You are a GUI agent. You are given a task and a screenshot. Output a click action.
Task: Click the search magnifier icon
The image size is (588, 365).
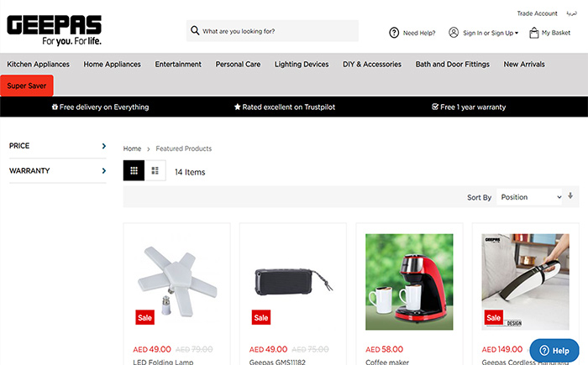(x=195, y=30)
